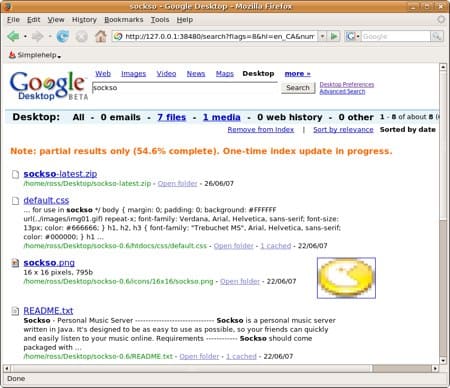Screen dimensions: 450x388
Task: Open the Tools menu
Action: (x=160, y=20)
